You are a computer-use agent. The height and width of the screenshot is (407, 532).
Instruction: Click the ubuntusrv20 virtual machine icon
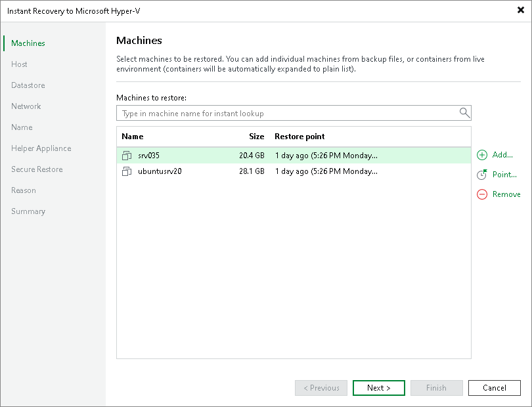[x=127, y=171]
